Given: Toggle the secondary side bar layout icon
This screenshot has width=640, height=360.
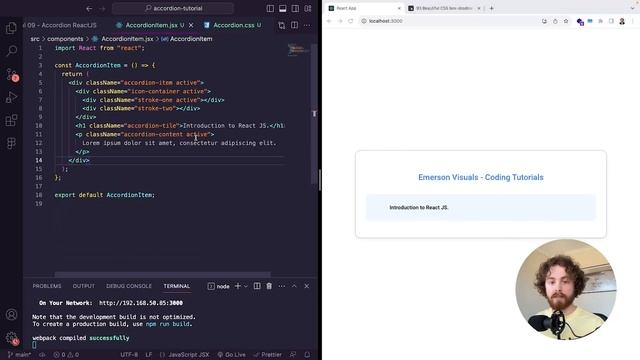Looking at the screenshot, I should (x=295, y=8).
